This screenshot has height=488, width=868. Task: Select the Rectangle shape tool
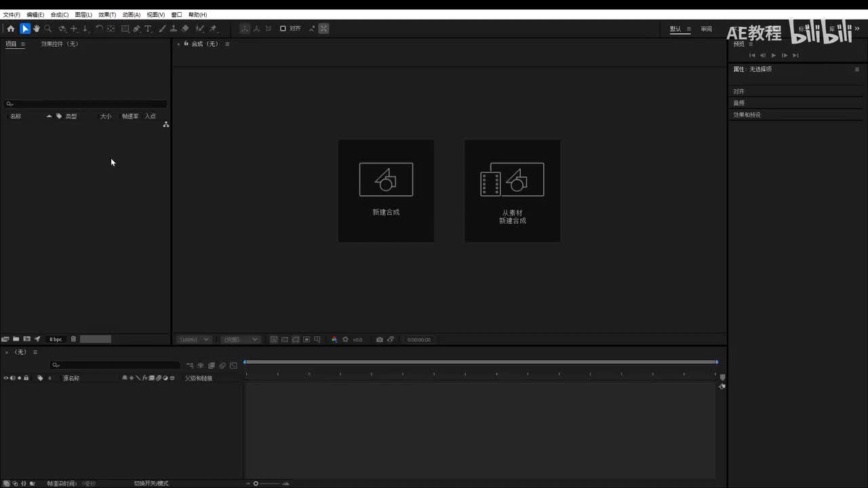pos(125,28)
